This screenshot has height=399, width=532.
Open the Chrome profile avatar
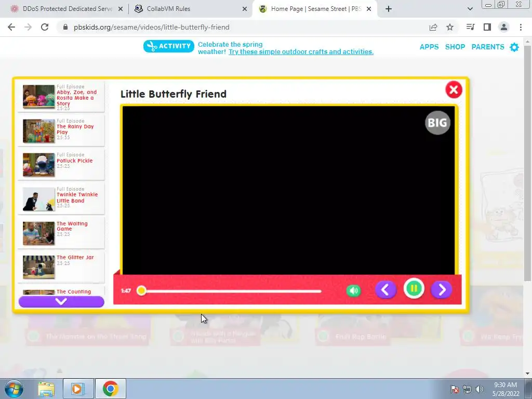click(x=504, y=27)
